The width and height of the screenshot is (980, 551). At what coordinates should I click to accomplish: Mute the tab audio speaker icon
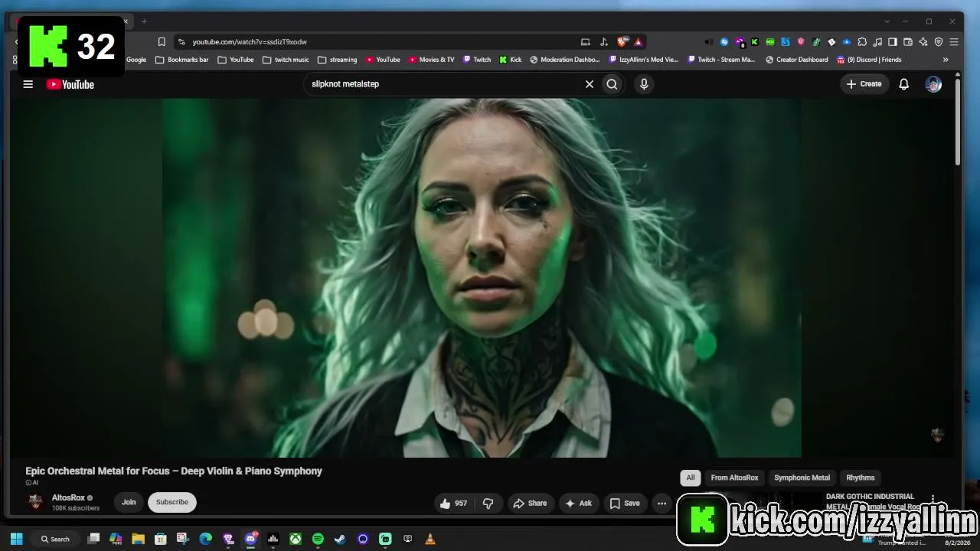[708, 42]
